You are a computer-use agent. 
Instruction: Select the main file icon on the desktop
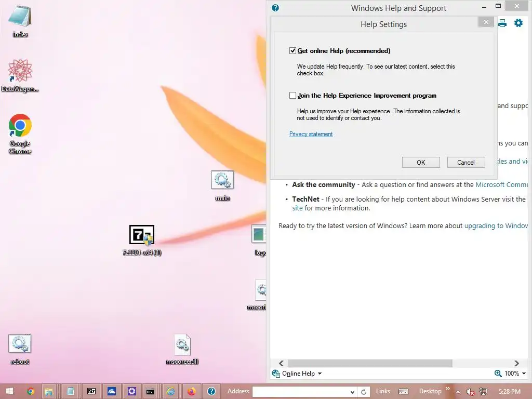[x=222, y=185]
